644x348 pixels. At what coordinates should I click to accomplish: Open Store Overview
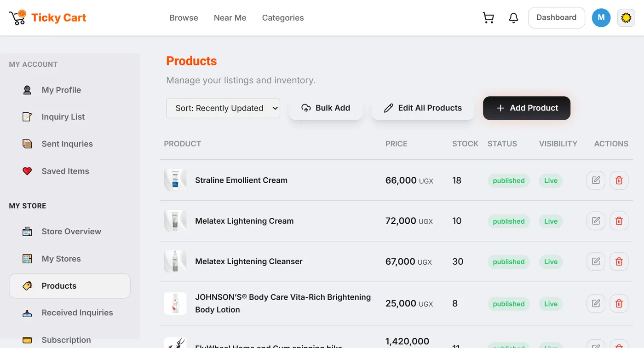click(x=70, y=232)
